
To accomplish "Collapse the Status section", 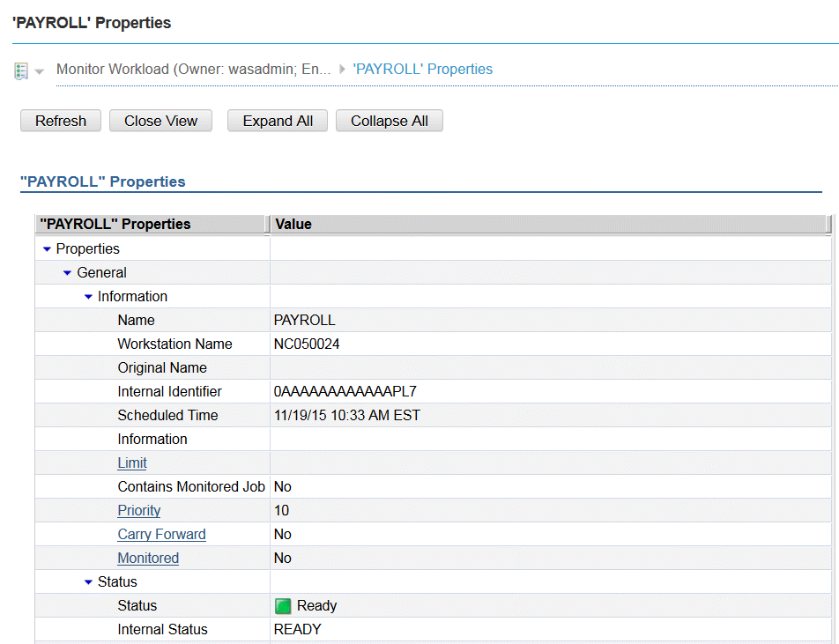I will pos(87,581).
